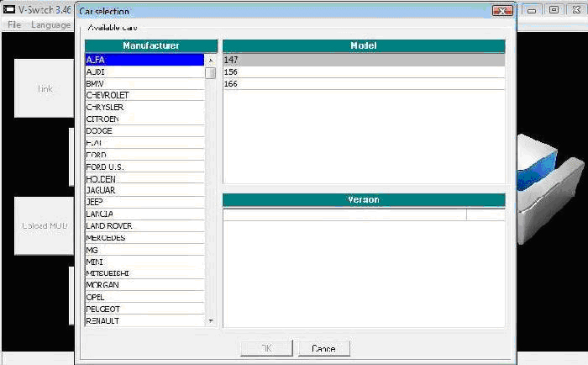The width and height of the screenshot is (588, 365).
Task: Pick OPEL manufacturer row
Action: 144,297
